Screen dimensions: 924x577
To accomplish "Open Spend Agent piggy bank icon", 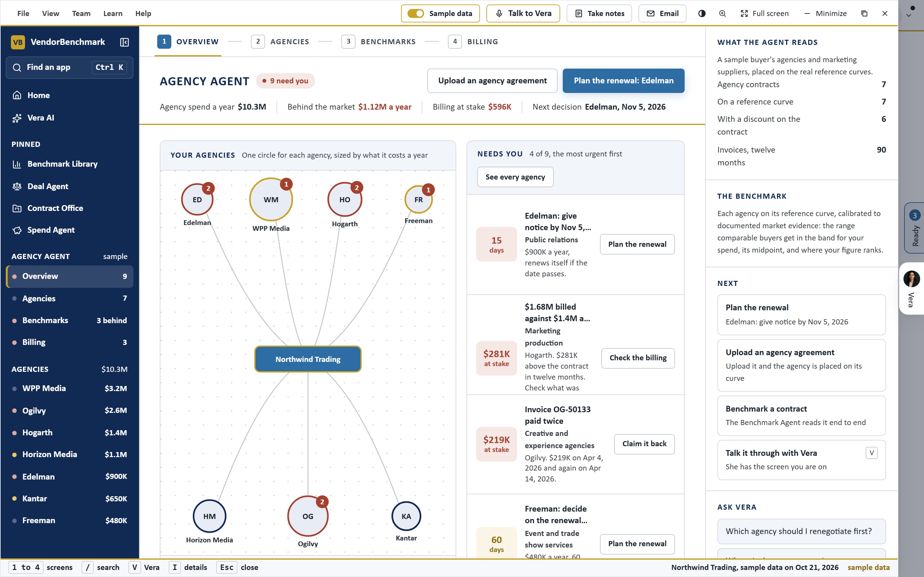I will point(17,230).
